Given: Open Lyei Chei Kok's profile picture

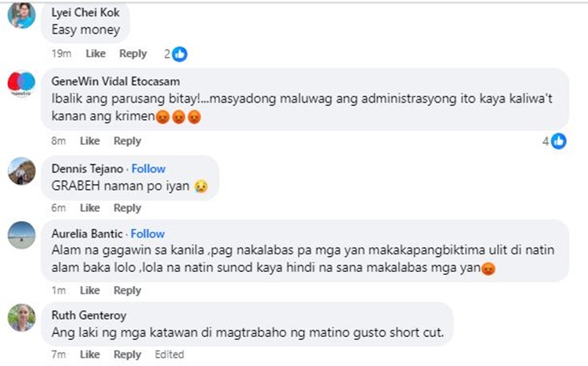Looking at the screenshot, I should [x=21, y=16].
